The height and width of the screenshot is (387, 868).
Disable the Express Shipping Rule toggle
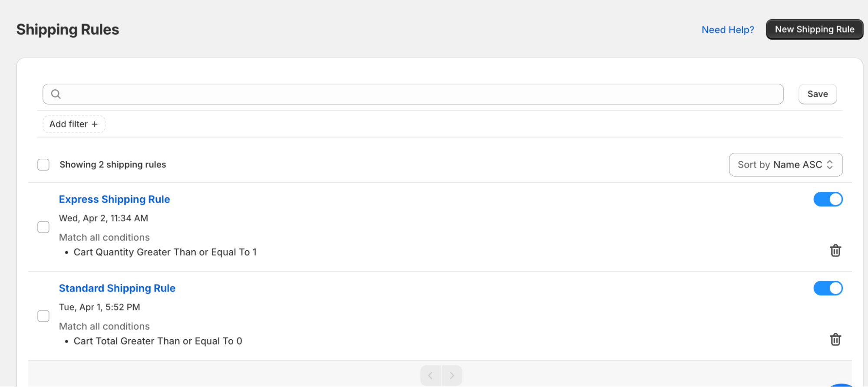pos(828,199)
